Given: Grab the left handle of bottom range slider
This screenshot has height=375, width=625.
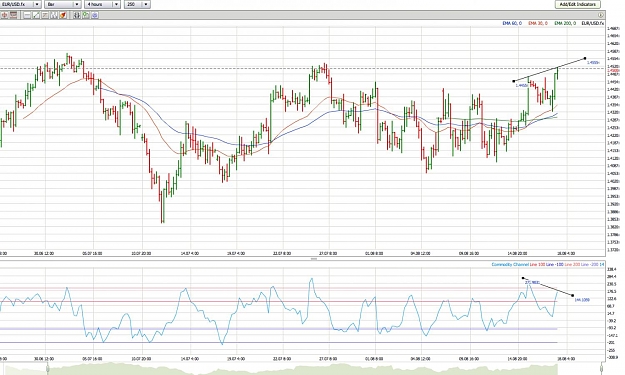Looking at the screenshot, I should click(x=47, y=369).
